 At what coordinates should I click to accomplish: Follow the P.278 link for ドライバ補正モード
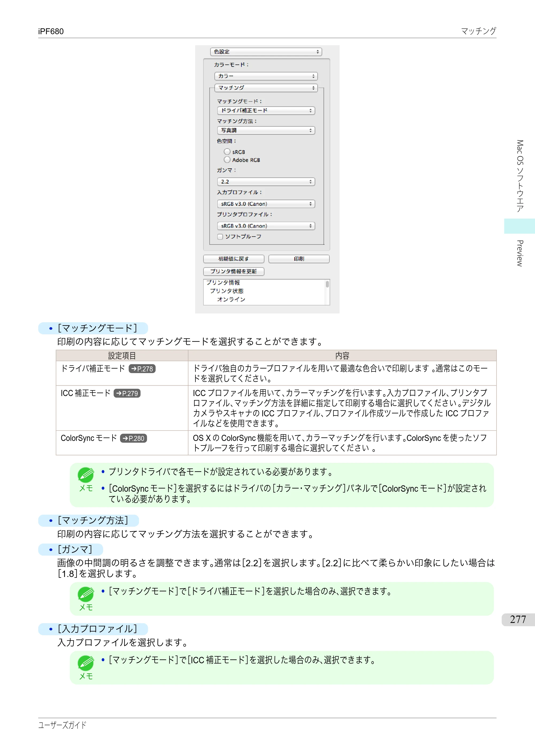point(142,369)
